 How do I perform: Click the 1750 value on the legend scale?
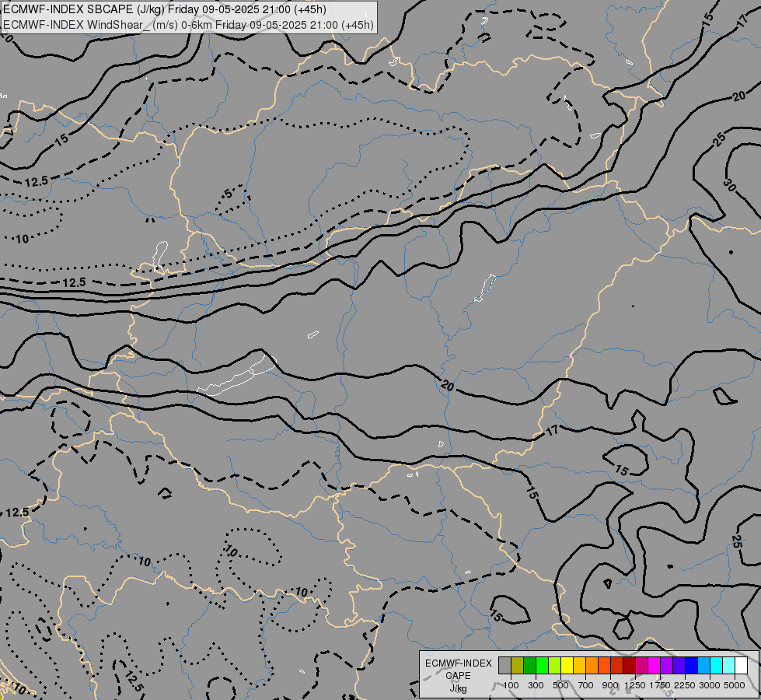click(x=660, y=685)
